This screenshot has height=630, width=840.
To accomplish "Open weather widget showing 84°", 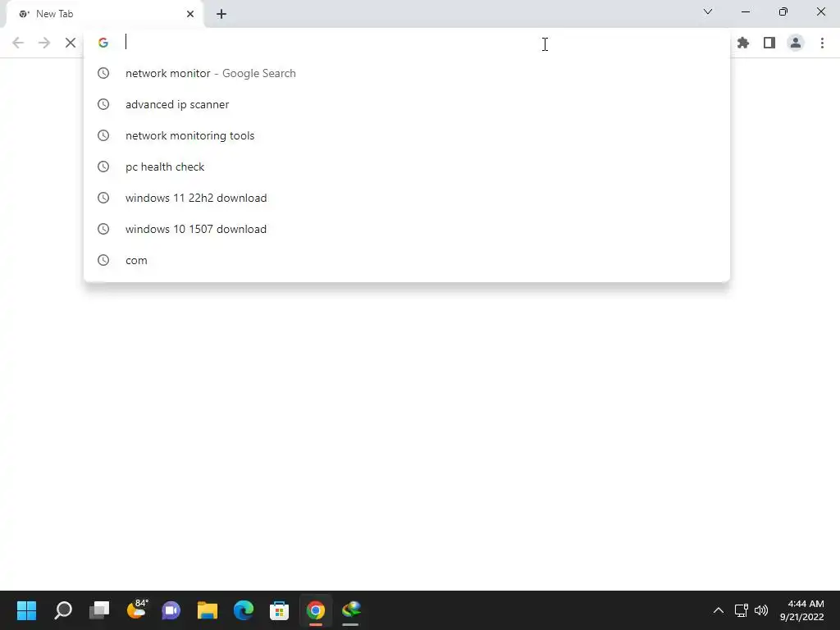I will 136,610.
